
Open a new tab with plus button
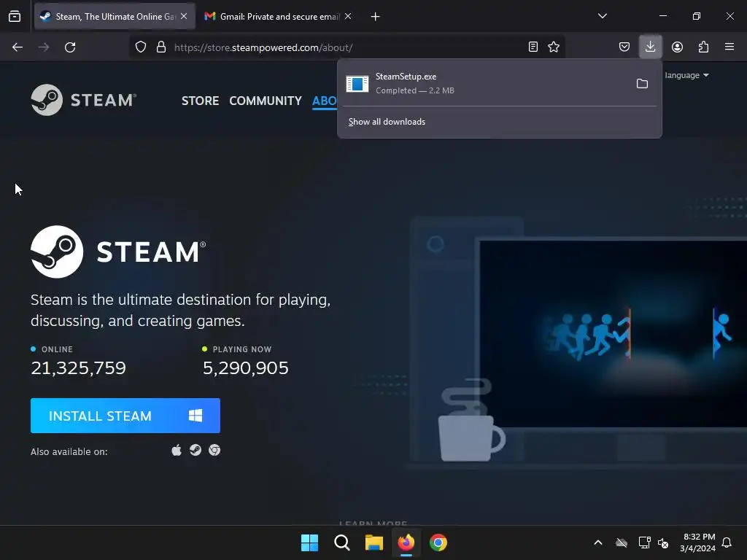(376, 17)
